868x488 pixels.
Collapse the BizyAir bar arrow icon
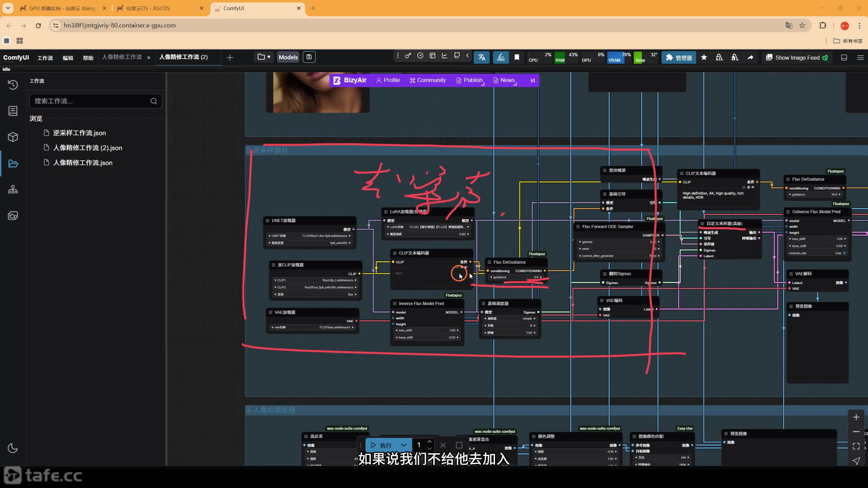533,80
